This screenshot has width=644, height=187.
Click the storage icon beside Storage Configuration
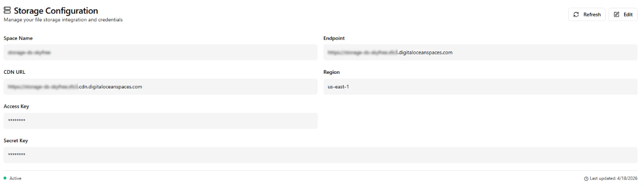[7, 11]
